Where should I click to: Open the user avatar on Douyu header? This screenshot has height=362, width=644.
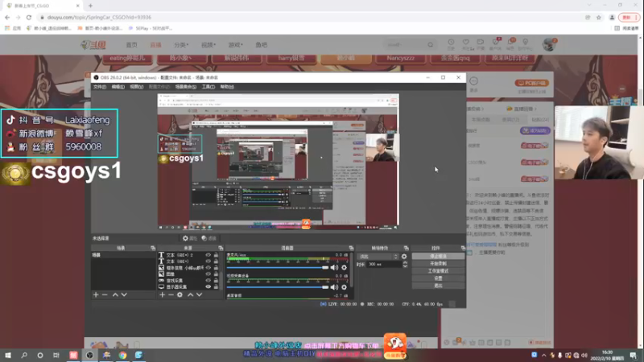[549, 44]
